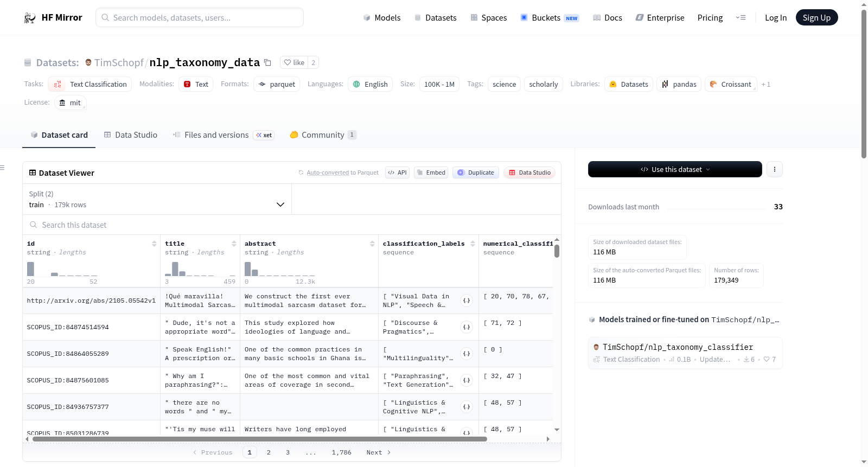Click Next page in pagination
Viewport: 868px width, 467px height.
379,452
